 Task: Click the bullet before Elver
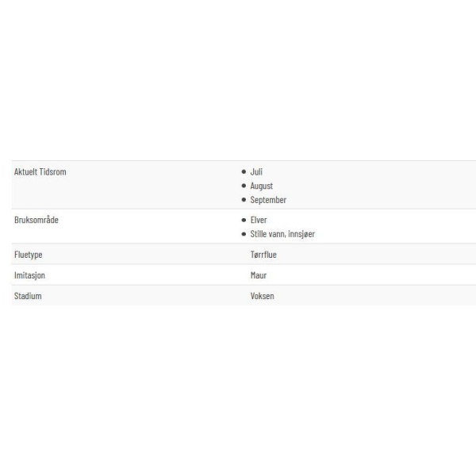(x=244, y=220)
